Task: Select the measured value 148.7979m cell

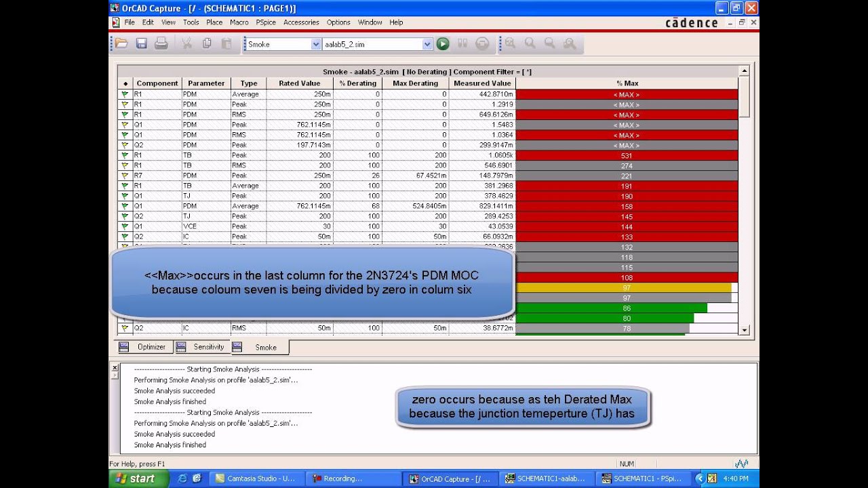Action: pyautogui.click(x=482, y=176)
